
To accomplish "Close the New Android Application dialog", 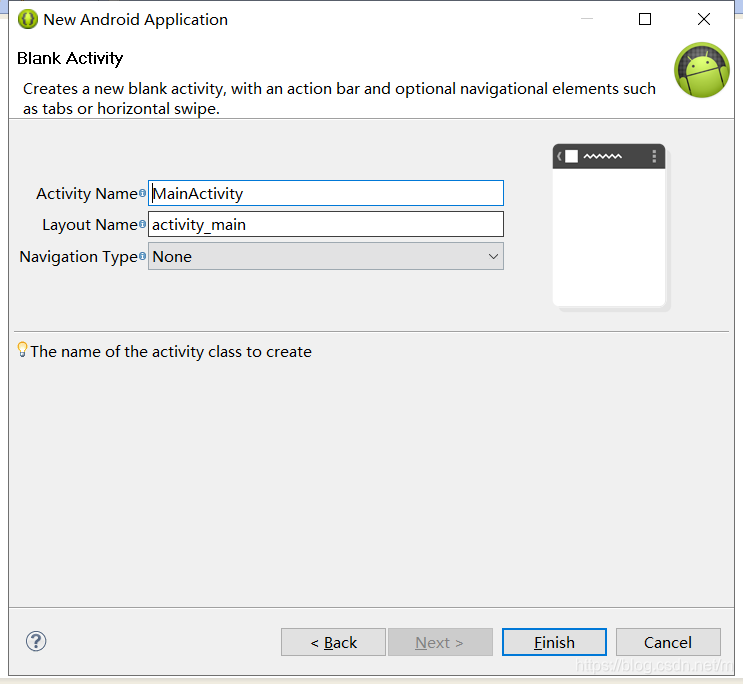I will [x=704, y=19].
